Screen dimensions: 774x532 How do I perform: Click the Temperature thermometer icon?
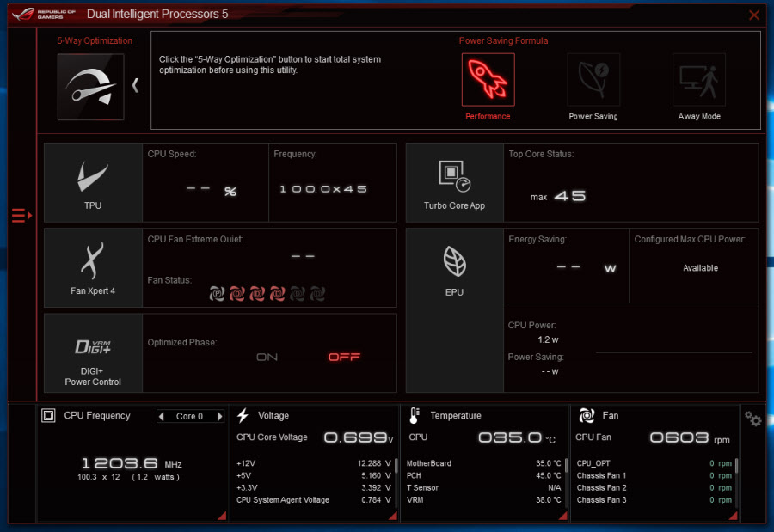(x=415, y=415)
